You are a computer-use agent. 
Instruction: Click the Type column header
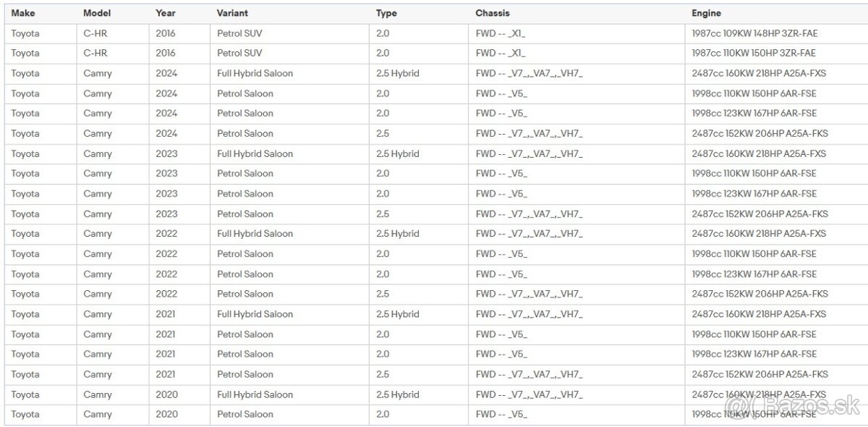[x=386, y=13]
